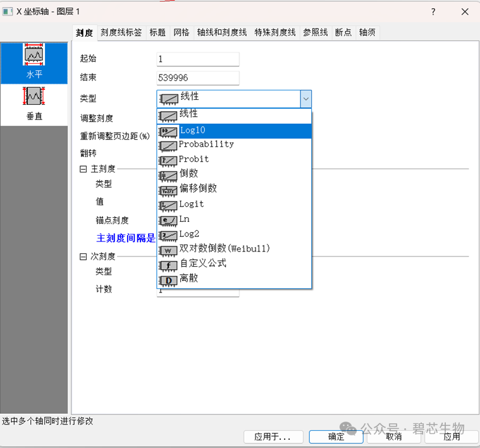Click the Probability scale icon
Screen dimensions: 480x448
coord(168,146)
